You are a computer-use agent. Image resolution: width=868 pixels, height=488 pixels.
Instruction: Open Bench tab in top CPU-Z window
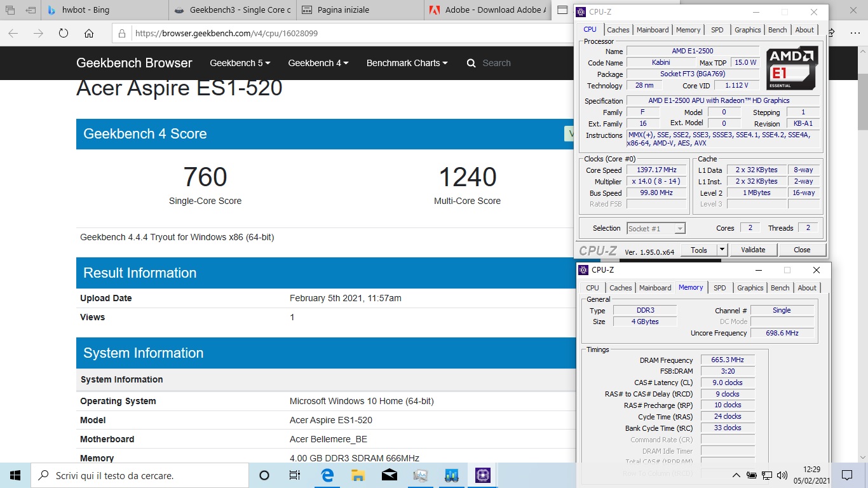(777, 30)
